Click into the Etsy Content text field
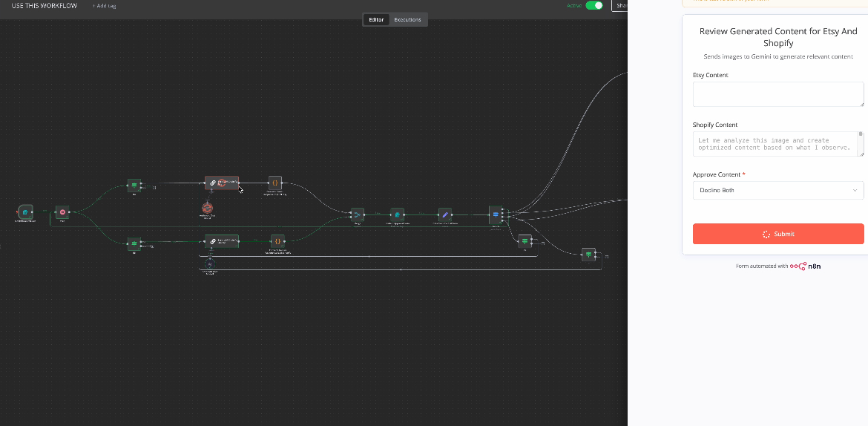868x426 pixels. (x=777, y=94)
